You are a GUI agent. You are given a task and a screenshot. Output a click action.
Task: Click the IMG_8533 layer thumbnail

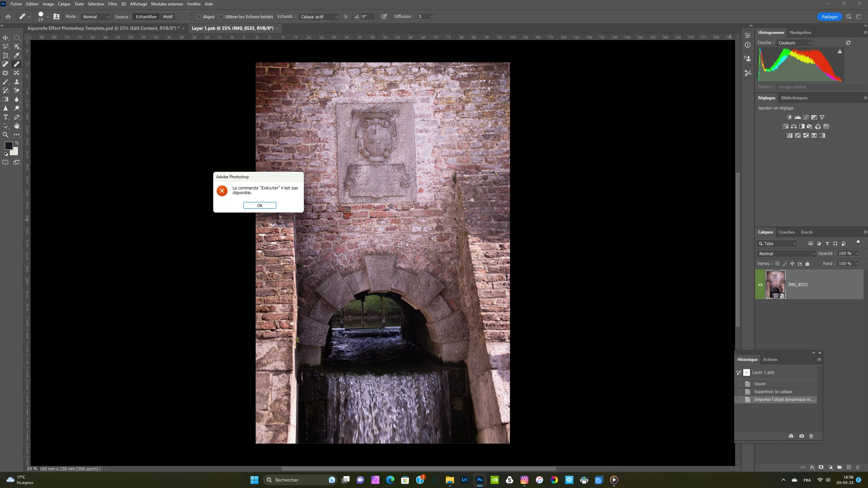pyautogui.click(x=775, y=284)
